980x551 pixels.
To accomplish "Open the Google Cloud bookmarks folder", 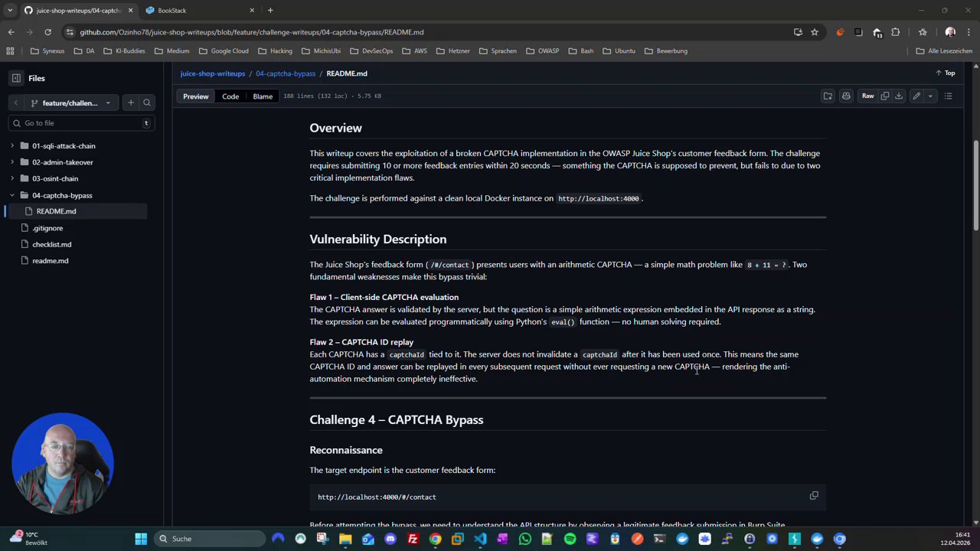I will [x=224, y=51].
